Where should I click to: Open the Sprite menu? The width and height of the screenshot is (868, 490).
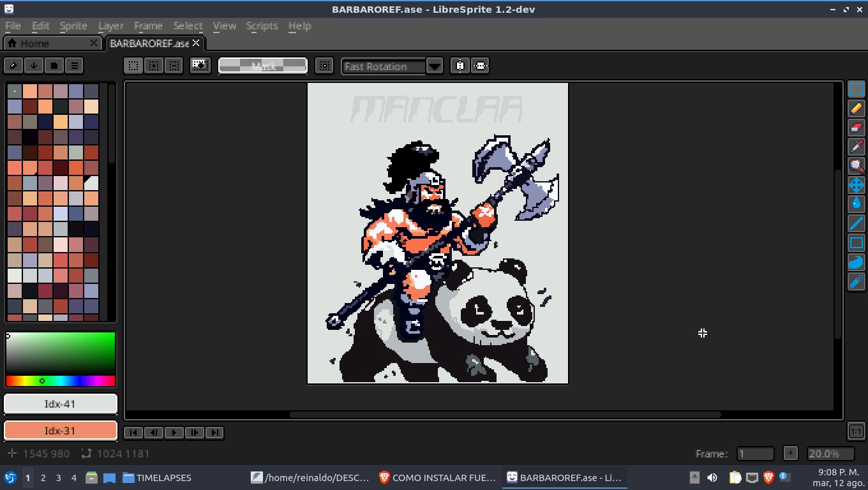[x=73, y=26]
